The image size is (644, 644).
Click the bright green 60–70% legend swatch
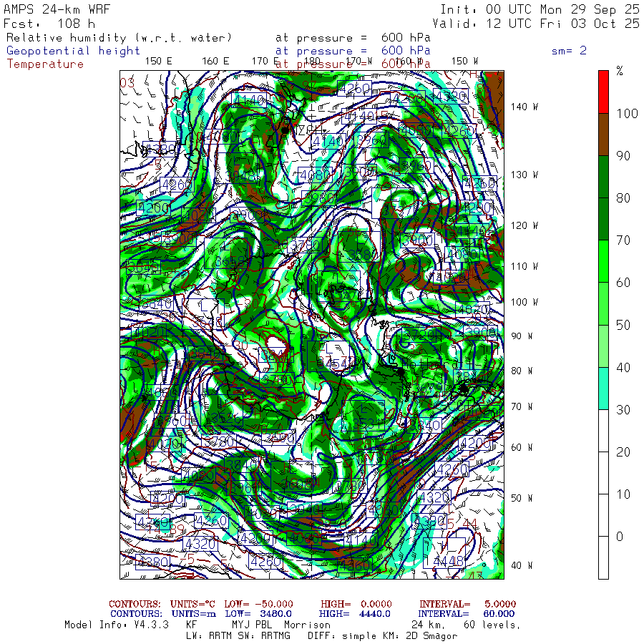click(x=603, y=261)
